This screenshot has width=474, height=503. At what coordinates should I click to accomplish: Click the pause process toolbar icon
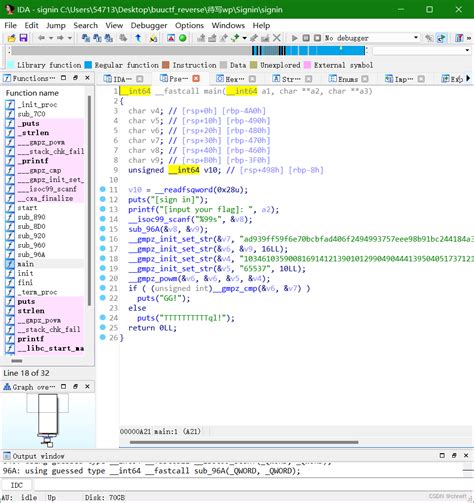[x=306, y=38]
